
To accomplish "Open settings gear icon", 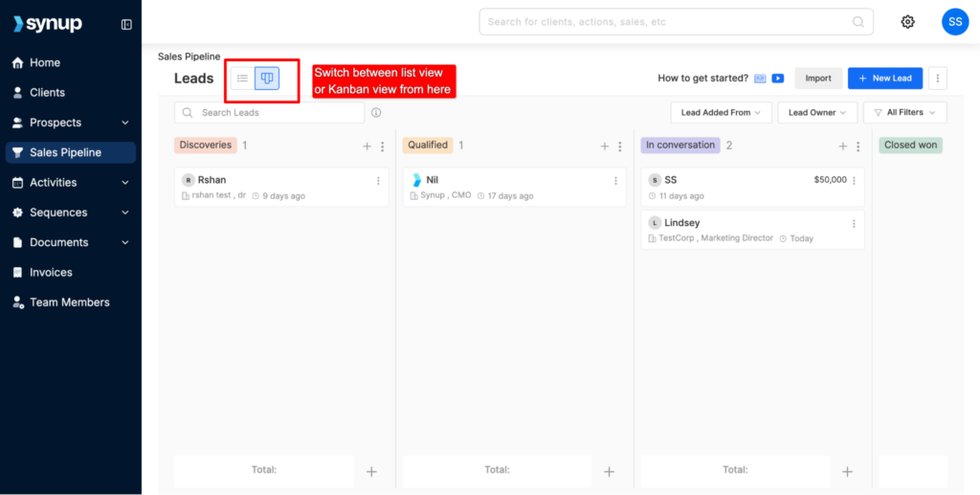I will 907,22.
